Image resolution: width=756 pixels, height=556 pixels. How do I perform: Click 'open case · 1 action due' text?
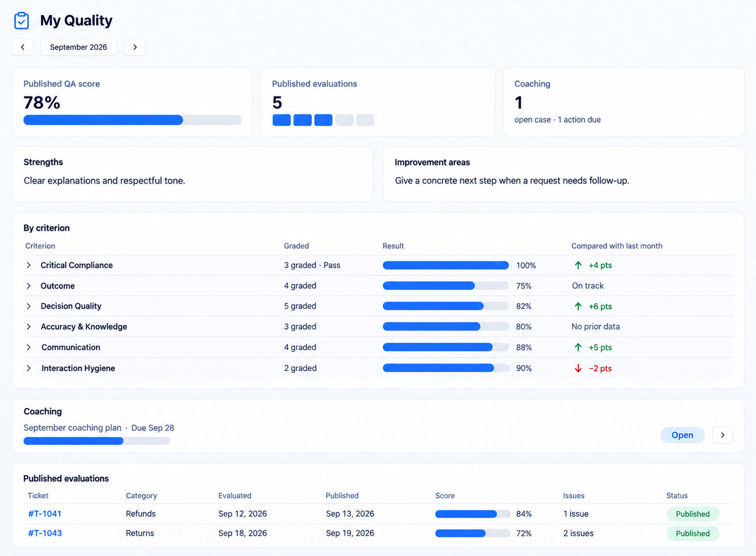(x=558, y=119)
